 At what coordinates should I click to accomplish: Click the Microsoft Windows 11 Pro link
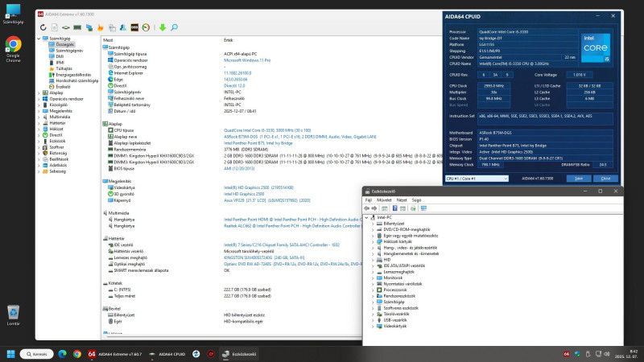pyautogui.click(x=247, y=60)
